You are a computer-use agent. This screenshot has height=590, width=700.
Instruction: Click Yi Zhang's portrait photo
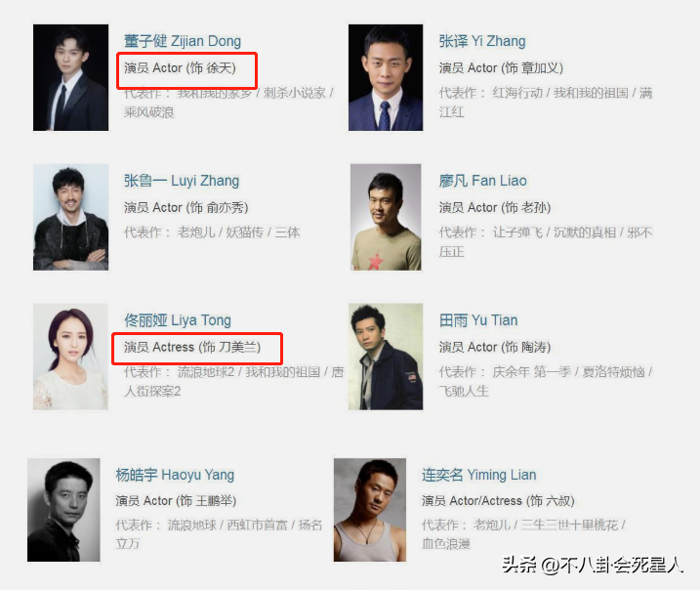(386, 78)
